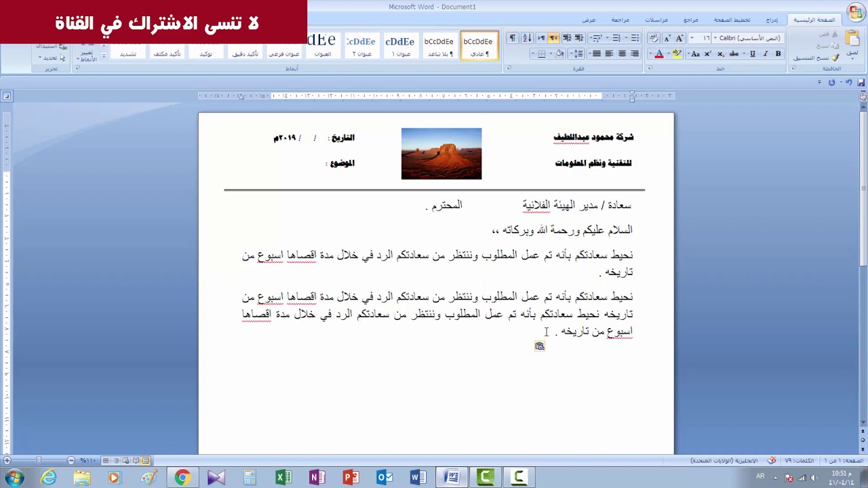Open the References (مراجع) tab
The image size is (868, 488).
690,20
